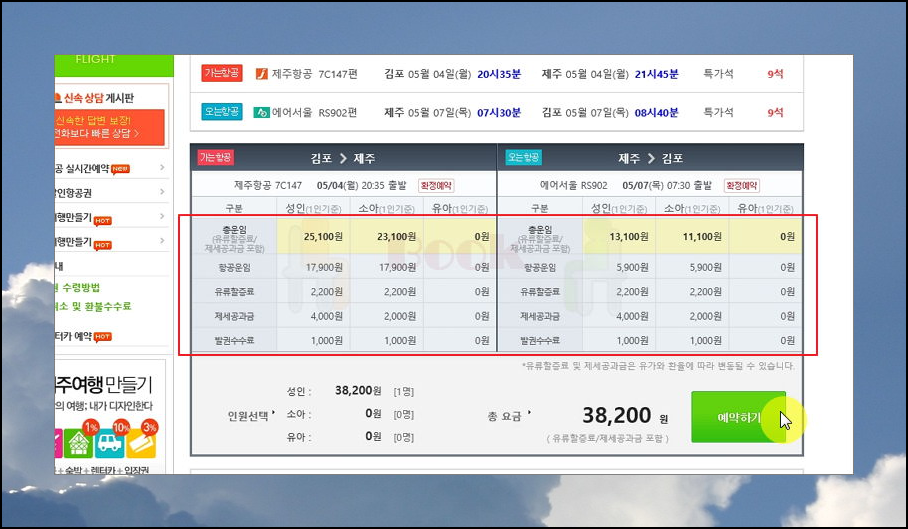Click the 제주 > 김포 table header

pyautogui.click(x=650, y=158)
